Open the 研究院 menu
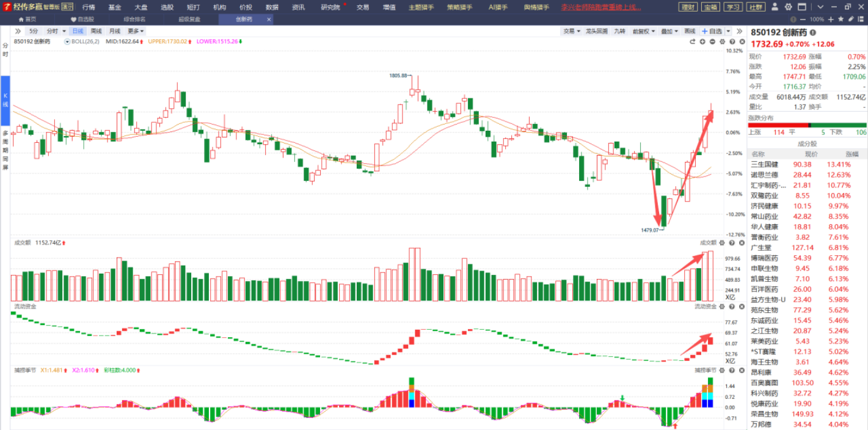Image resolution: width=868 pixels, height=430 pixels. [331, 7]
